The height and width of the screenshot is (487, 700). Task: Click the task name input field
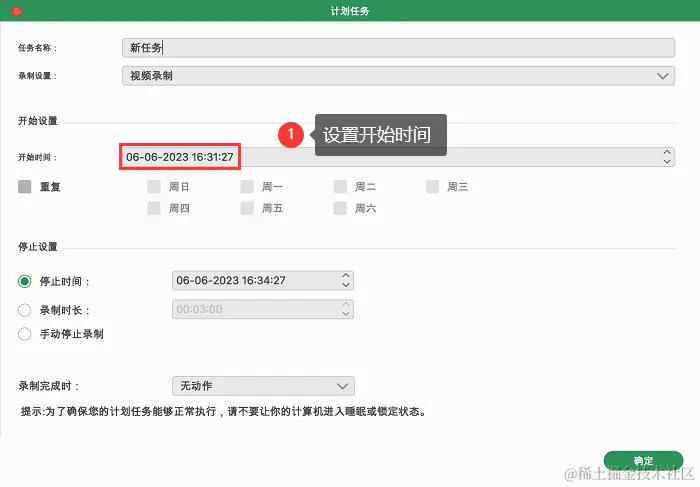coord(398,48)
